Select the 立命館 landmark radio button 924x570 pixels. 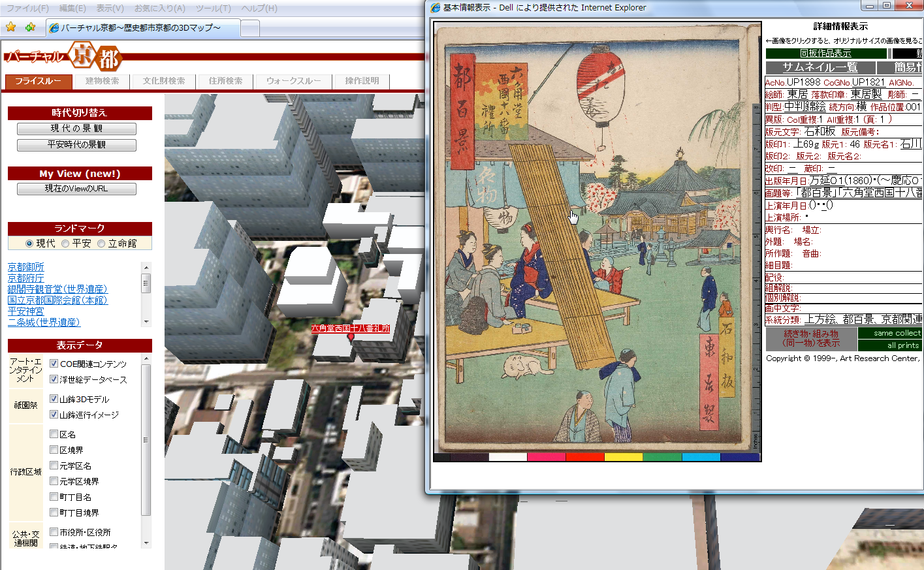101,244
